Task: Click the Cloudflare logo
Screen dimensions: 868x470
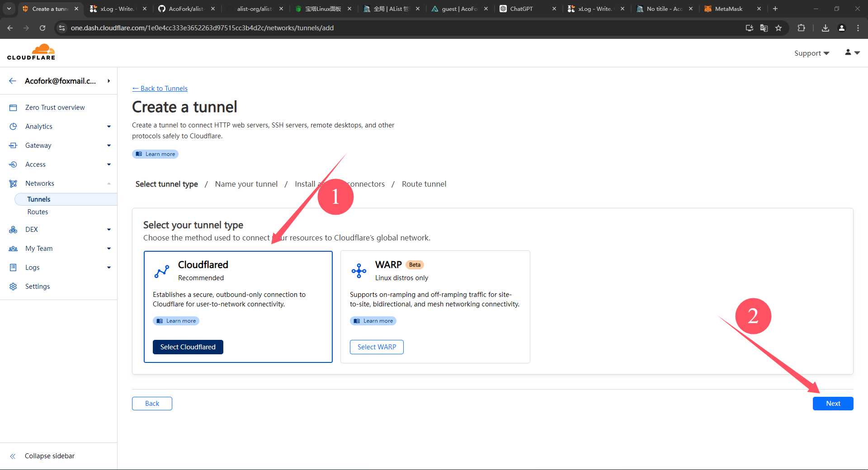Action: click(x=31, y=52)
